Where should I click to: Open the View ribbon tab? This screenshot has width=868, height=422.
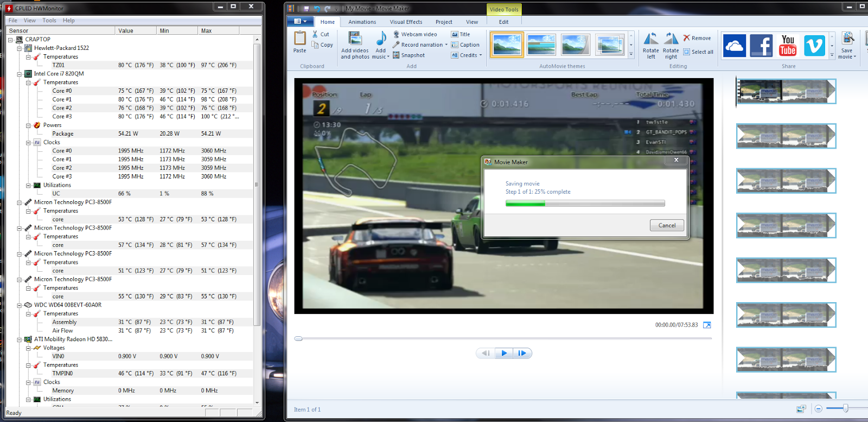click(x=472, y=22)
